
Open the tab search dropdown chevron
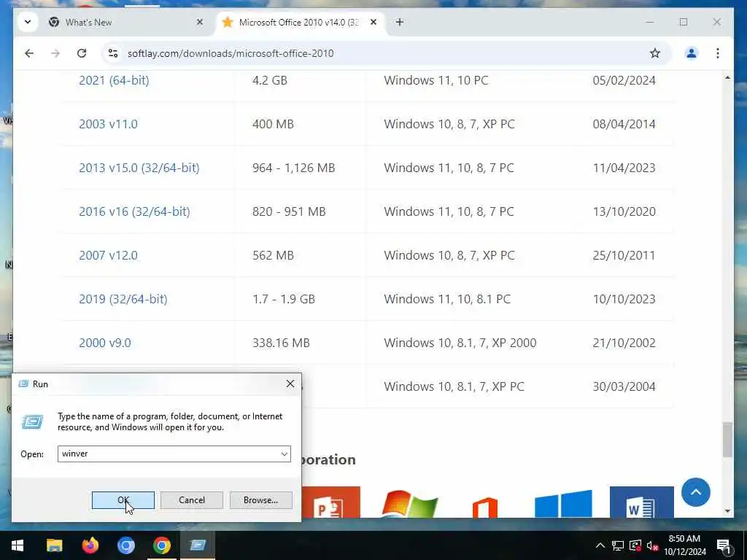(x=28, y=23)
